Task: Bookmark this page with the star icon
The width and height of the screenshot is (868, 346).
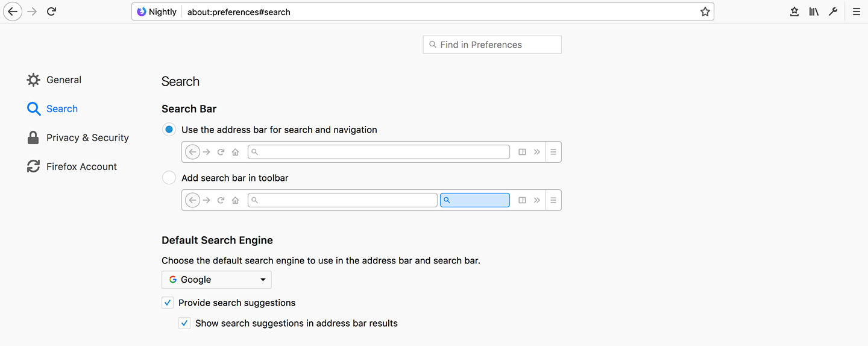Action: tap(705, 11)
